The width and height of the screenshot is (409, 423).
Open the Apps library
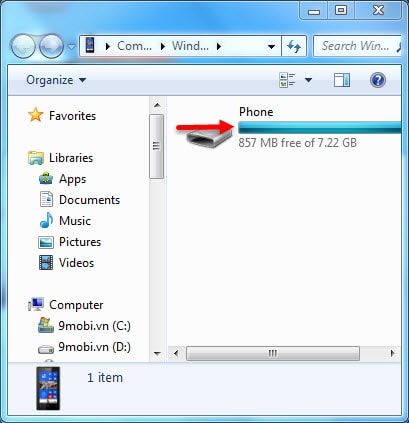click(x=73, y=179)
